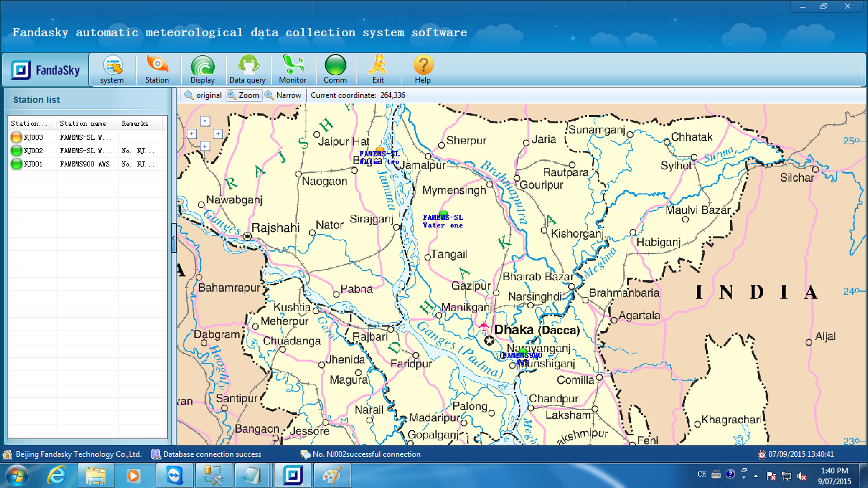Click the Beijing Fandasky Technology status entry
This screenshot has height=488, width=868.
[x=72, y=454]
